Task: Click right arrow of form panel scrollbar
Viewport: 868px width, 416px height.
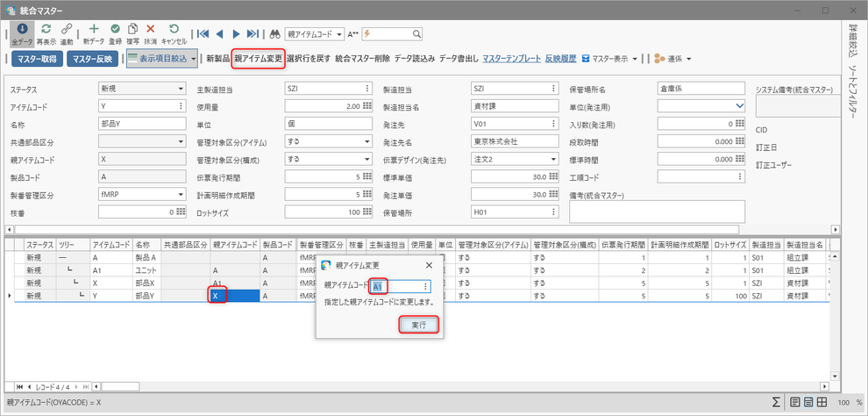Action: click(x=836, y=229)
